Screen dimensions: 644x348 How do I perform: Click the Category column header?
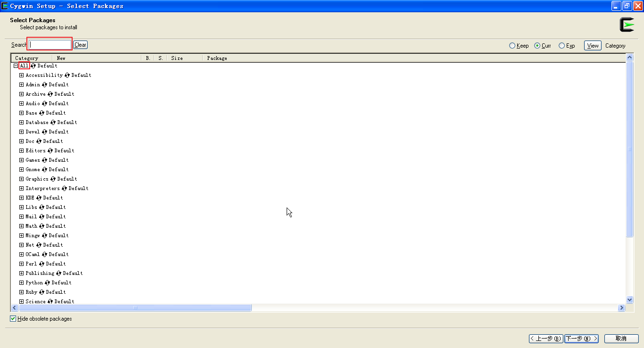pos(31,58)
